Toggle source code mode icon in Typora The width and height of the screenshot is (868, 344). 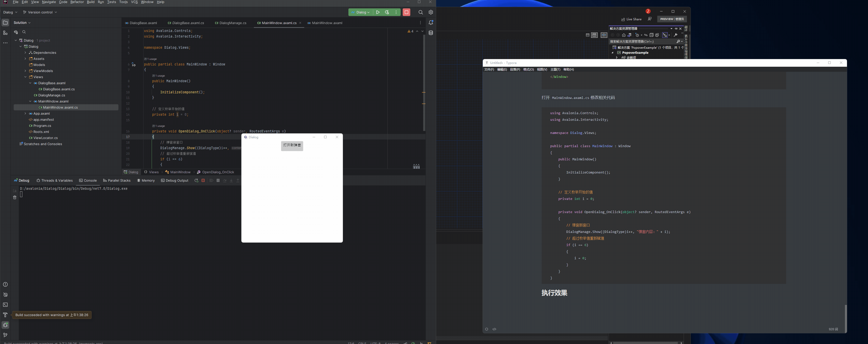(494, 329)
